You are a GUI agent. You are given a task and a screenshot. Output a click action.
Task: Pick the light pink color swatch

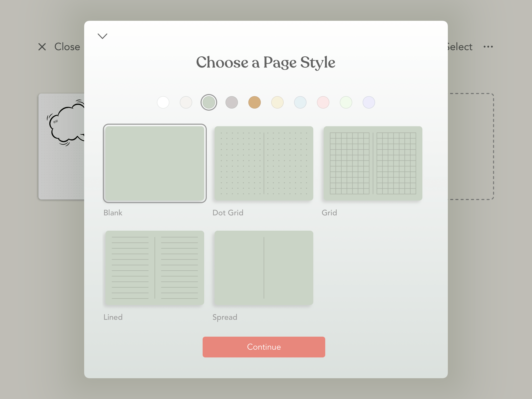coord(323,102)
